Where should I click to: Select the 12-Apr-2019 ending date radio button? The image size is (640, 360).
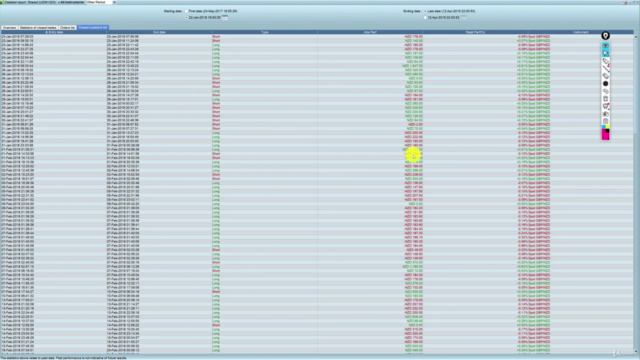tap(425, 18)
